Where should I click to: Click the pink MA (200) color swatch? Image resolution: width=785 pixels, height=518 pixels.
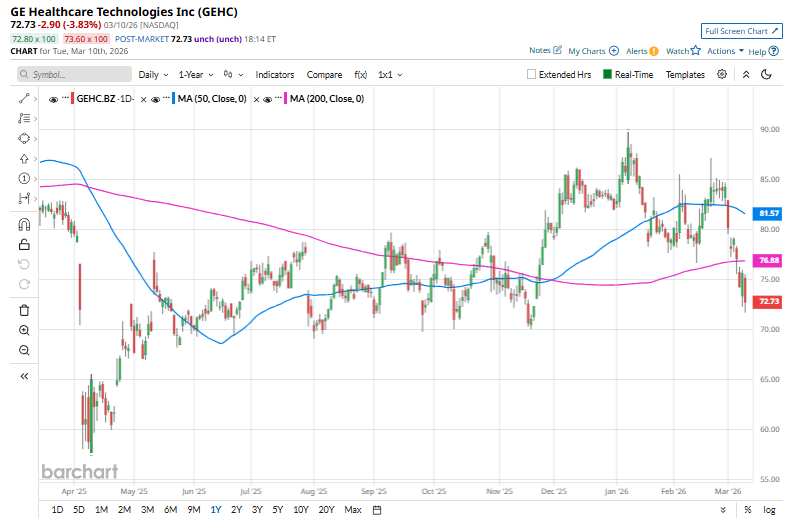click(287, 99)
